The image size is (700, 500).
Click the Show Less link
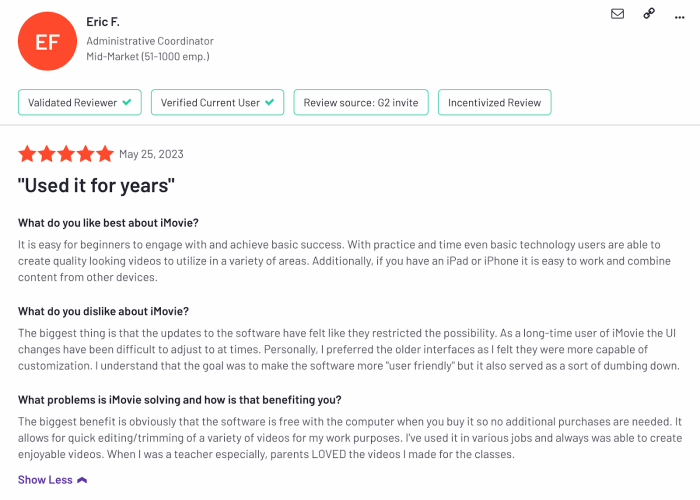(x=45, y=480)
